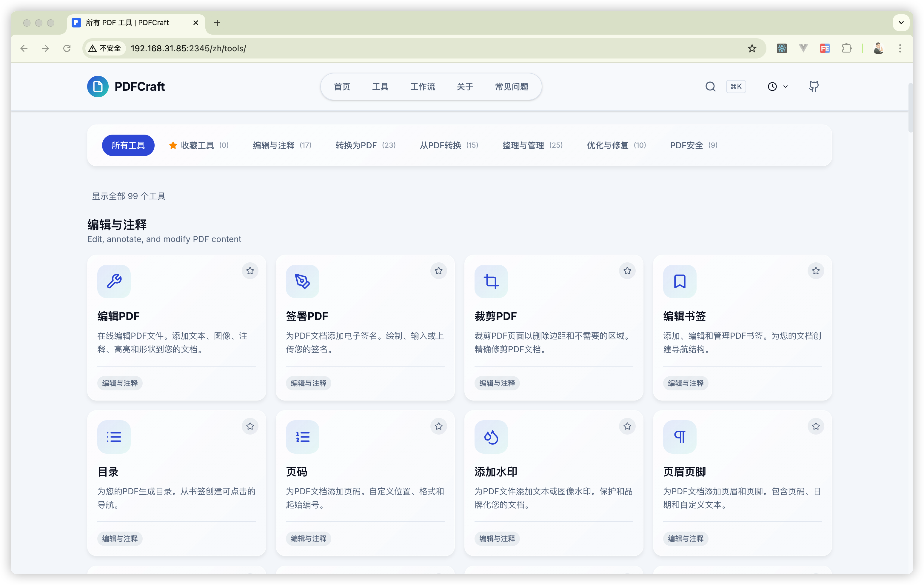Open the Chrome three-dot menu
Screen dimensions: 924x585
coord(900,48)
